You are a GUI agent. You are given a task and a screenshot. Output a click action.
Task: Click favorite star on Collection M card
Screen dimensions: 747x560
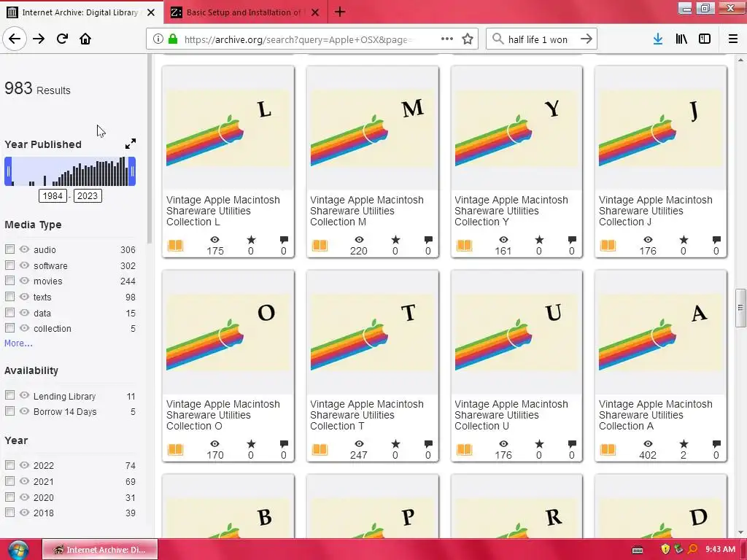395,239
